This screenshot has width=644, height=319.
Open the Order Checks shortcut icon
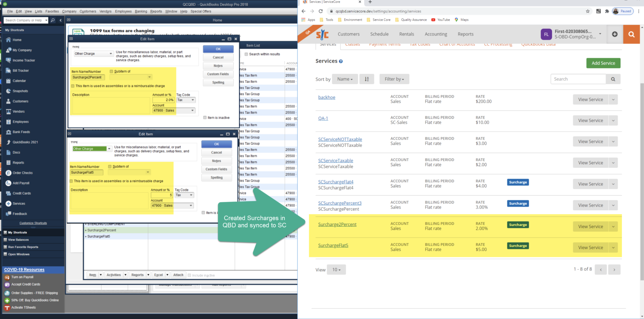(x=8, y=173)
